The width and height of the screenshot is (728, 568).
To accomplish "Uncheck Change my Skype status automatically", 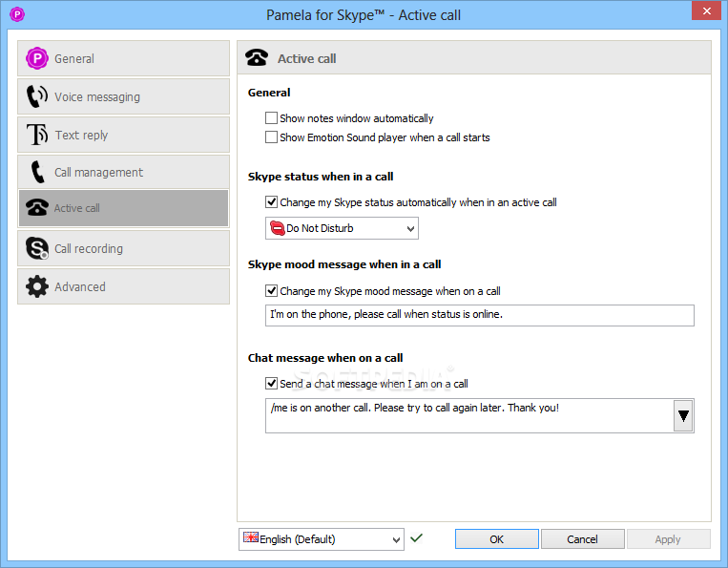I will [272, 202].
